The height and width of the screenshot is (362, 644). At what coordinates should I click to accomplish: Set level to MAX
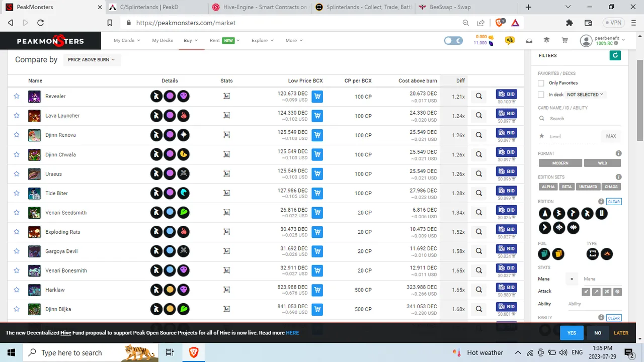[x=611, y=136]
